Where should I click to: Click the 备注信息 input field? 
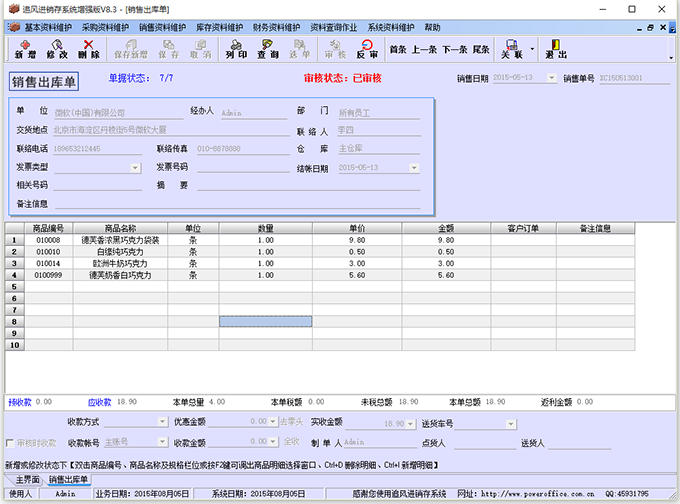(x=240, y=203)
